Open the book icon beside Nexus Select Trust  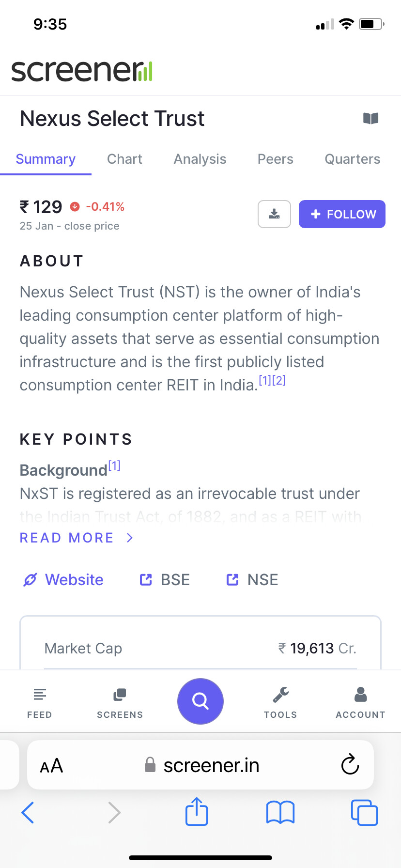point(370,118)
